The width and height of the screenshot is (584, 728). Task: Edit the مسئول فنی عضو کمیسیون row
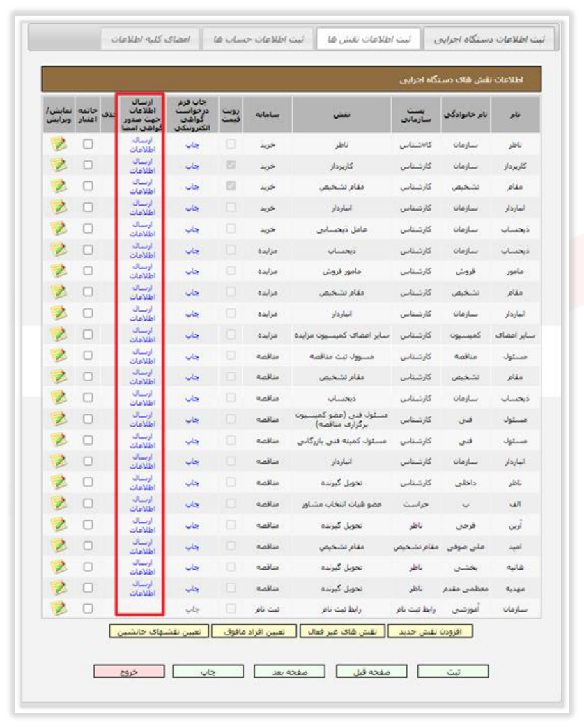point(59,419)
